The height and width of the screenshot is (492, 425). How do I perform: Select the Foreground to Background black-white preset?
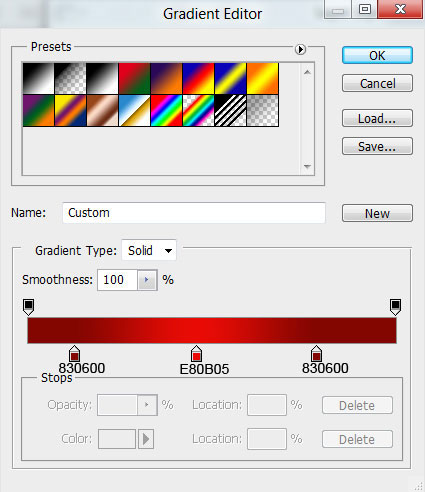point(38,78)
